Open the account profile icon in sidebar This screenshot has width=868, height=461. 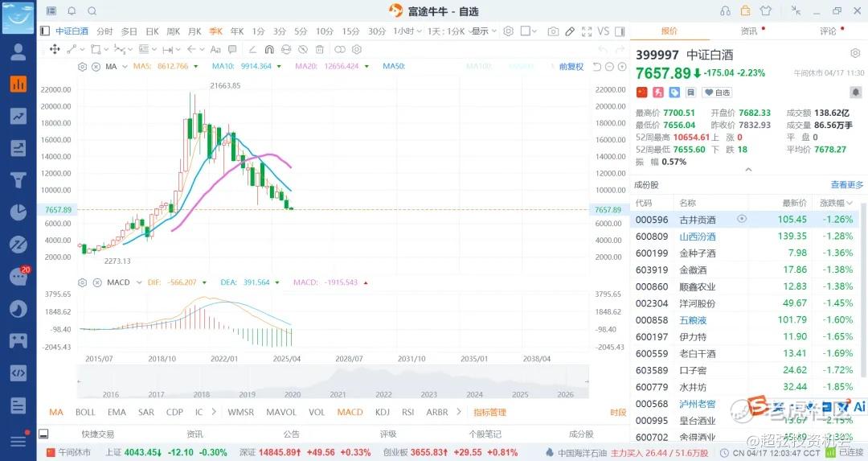[18, 51]
